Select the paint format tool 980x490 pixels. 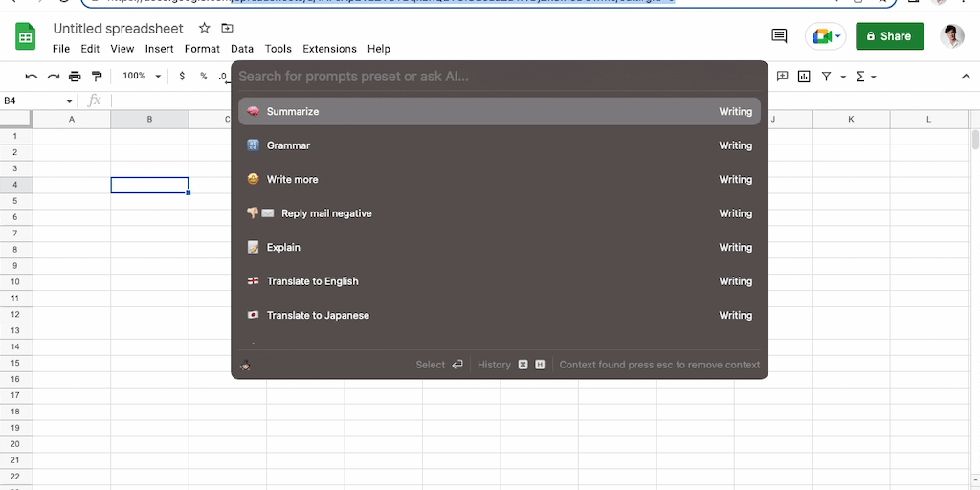click(97, 77)
